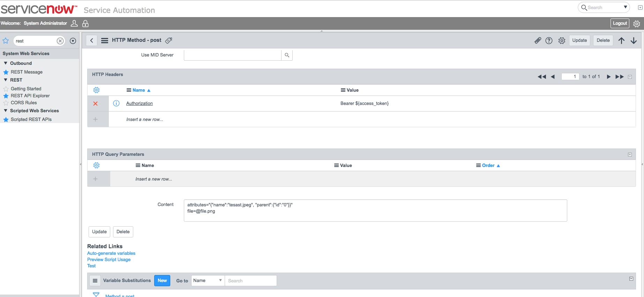Open the system settings gear in banner
This screenshot has height=297, width=644.
click(x=637, y=24)
